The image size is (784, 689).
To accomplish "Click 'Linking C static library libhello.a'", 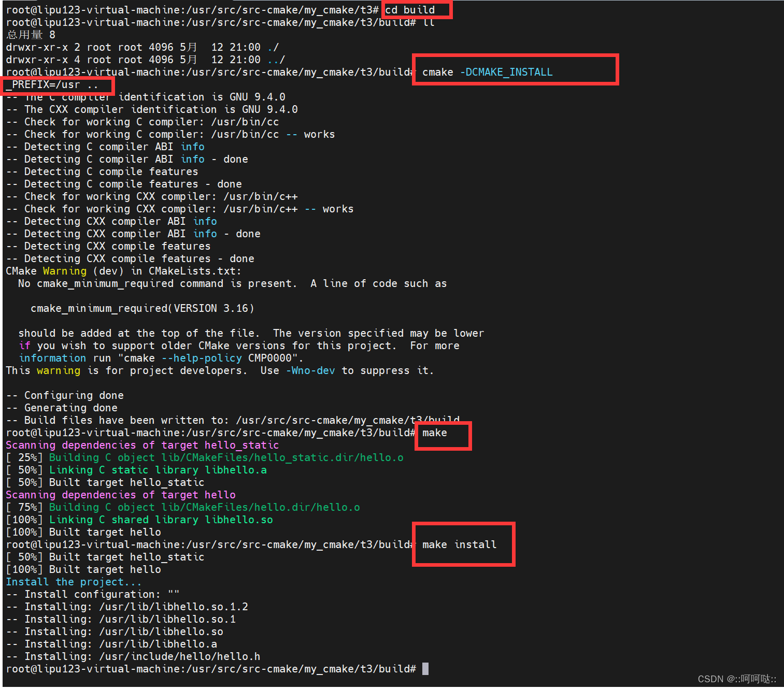I will [x=158, y=470].
